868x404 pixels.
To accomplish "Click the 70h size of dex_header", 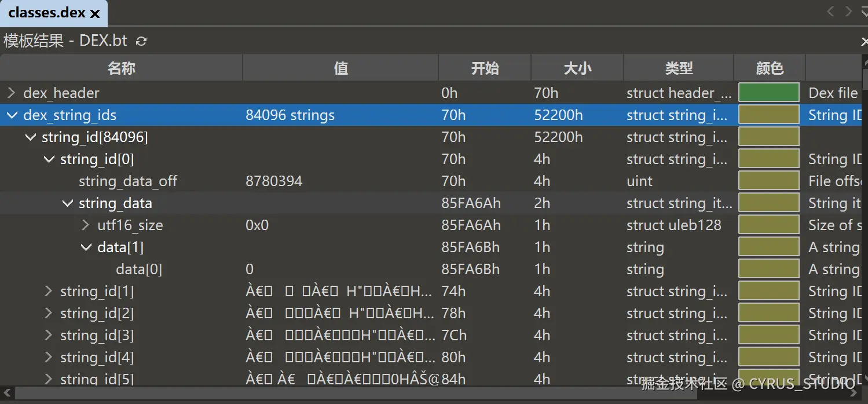I will point(545,93).
